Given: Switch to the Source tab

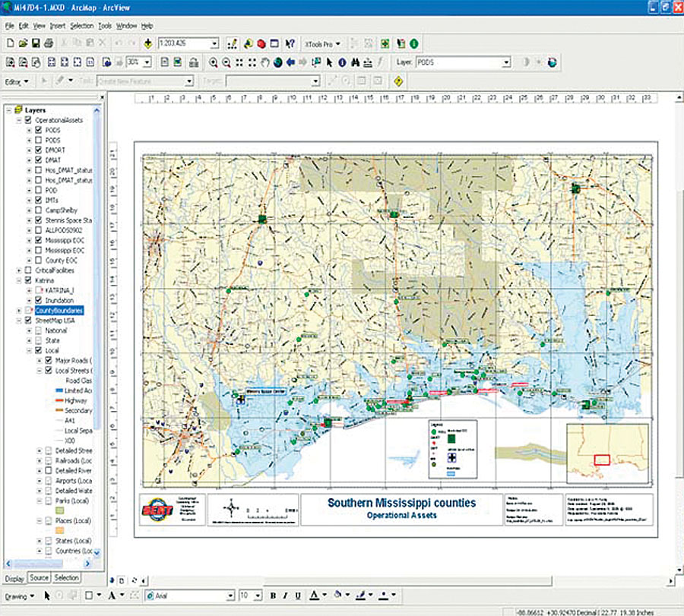Looking at the screenshot, I should click(39, 578).
